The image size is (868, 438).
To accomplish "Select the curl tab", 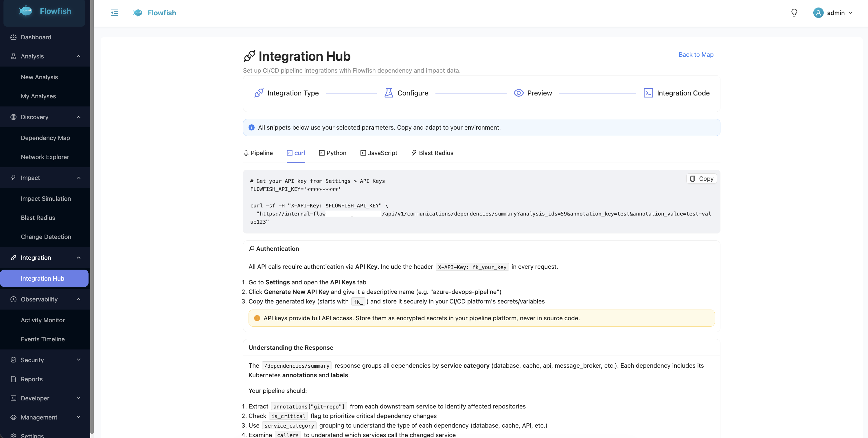I will pyautogui.click(x=296, y=153).
